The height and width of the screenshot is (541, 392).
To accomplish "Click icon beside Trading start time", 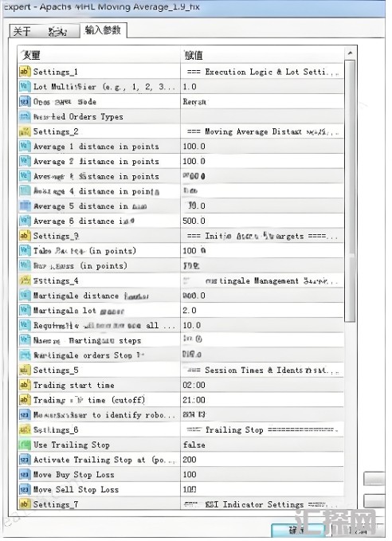I will click(25, 385).
